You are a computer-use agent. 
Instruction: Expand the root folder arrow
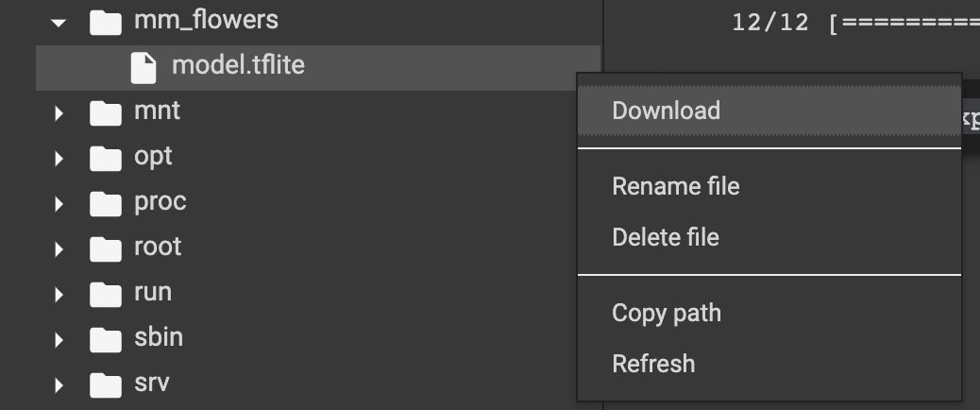pyautogui.click(x=59, y=248)
